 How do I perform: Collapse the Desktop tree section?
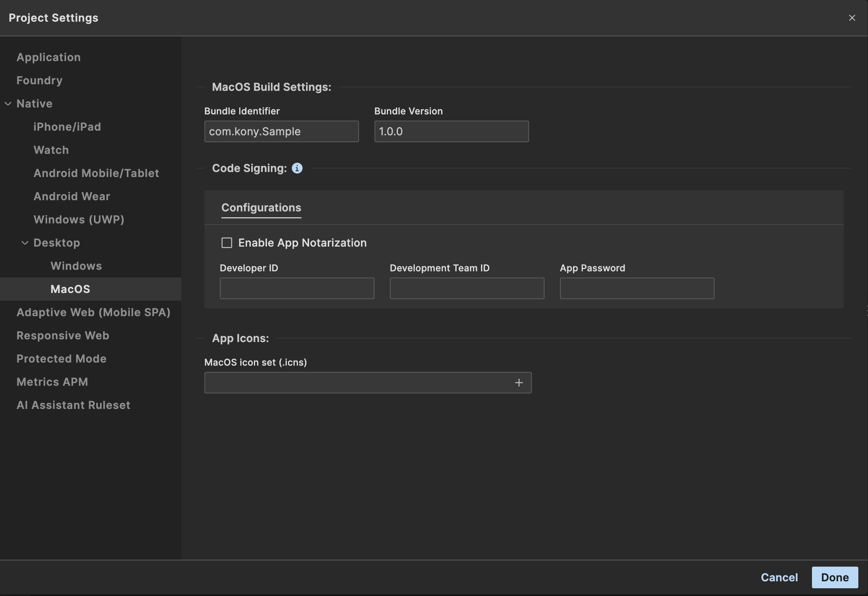(x=25, y=243)
